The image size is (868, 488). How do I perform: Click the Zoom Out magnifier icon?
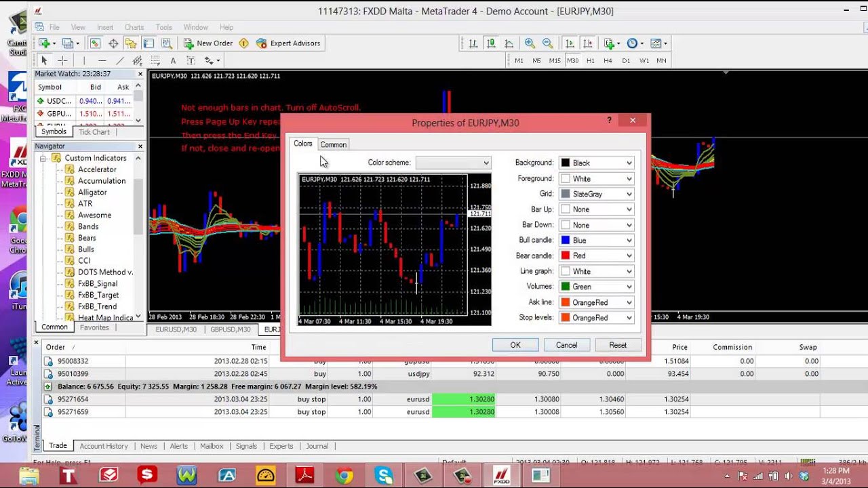click(x=547, y=43)
